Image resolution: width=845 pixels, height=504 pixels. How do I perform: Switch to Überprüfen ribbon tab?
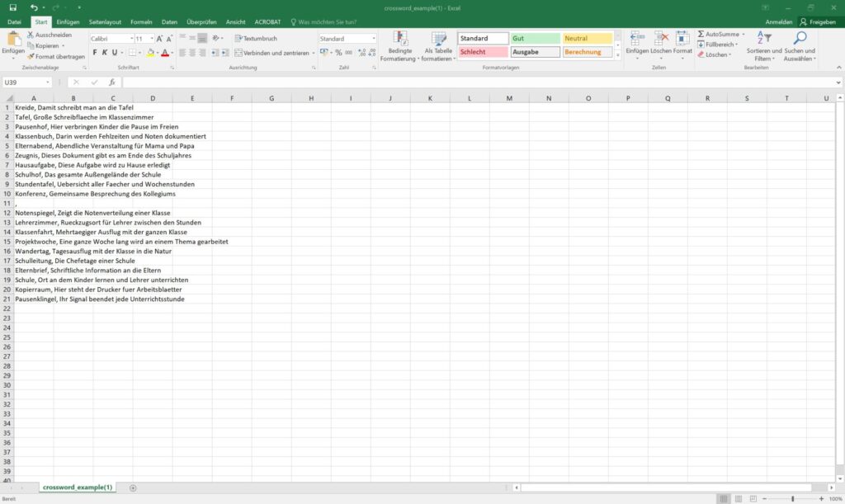[x=201, y=22]
